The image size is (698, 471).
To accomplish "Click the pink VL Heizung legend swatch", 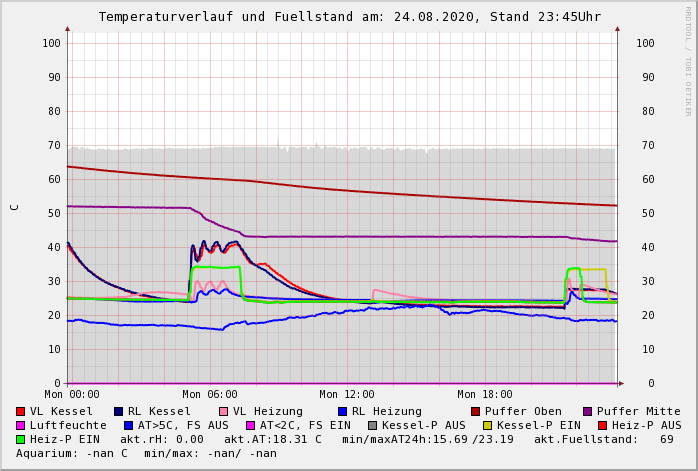I will point(223,411).
